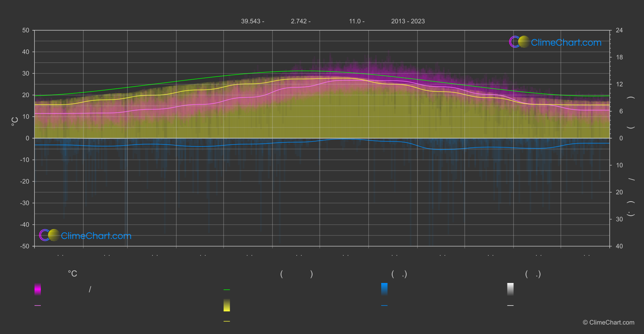The width and height of the screenshot is (644, 334).
Task: Click the °C heading above the legend
Action: [x=72, y=274]
